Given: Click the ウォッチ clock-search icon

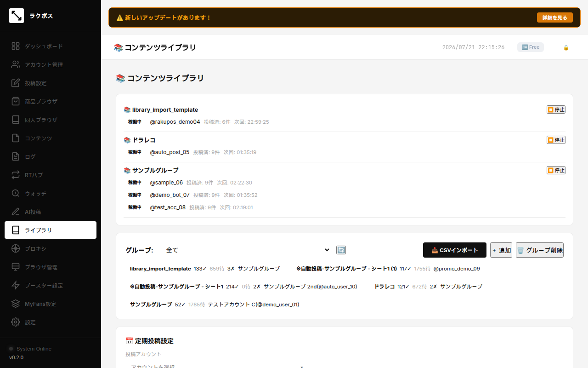Looking at the screenshot, I should pyautogui.click(x=16, y=193).
